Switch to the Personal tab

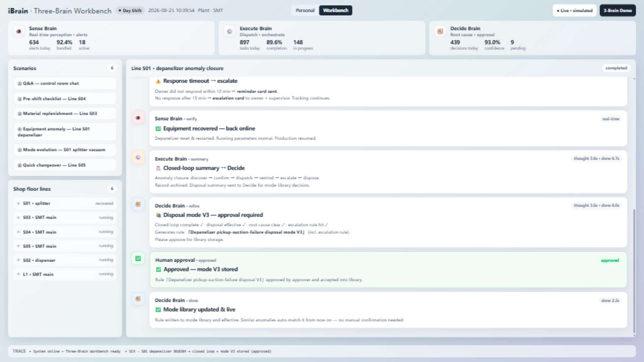305,10
